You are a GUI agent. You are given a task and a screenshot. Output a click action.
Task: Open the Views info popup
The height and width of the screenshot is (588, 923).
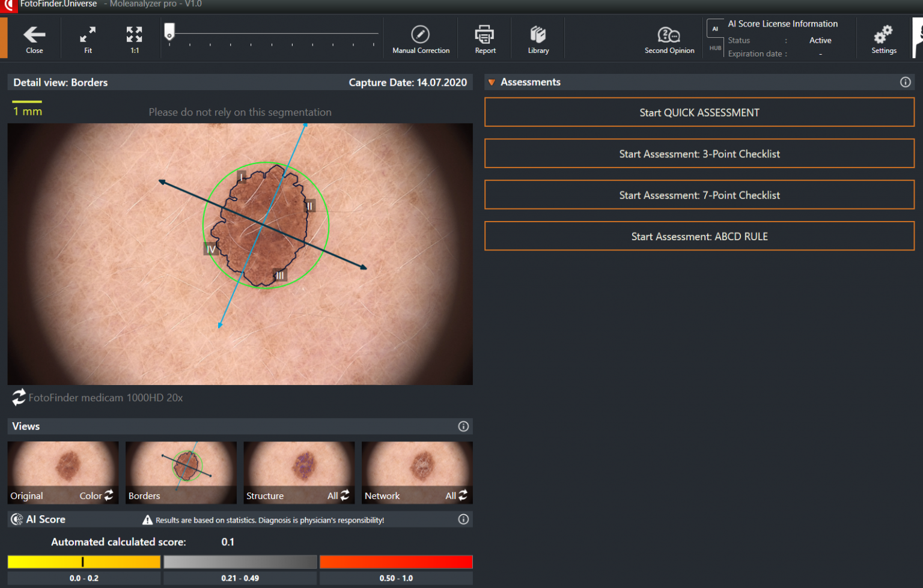(x=463, y=426)
